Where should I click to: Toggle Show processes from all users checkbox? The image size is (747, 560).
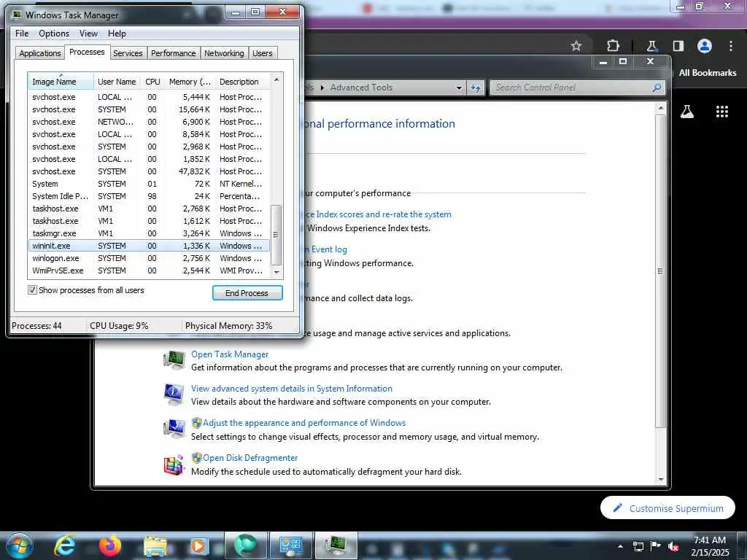[x=32, y=290]
